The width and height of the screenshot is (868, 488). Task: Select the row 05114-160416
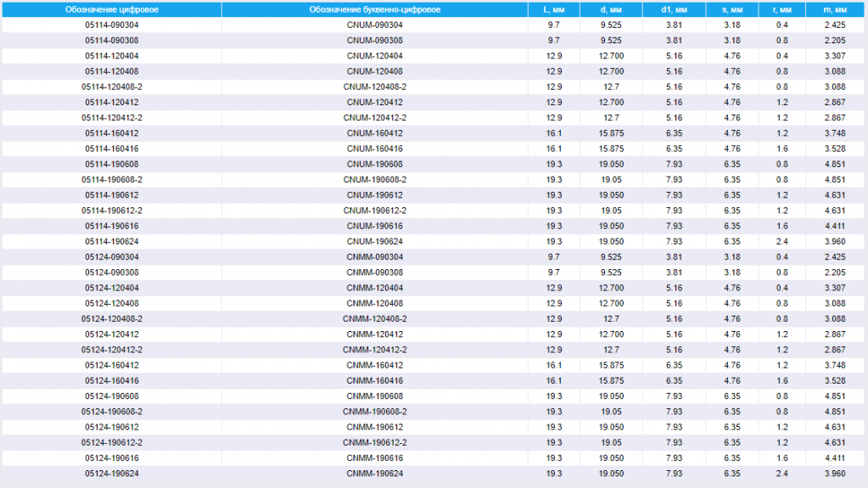433,149
